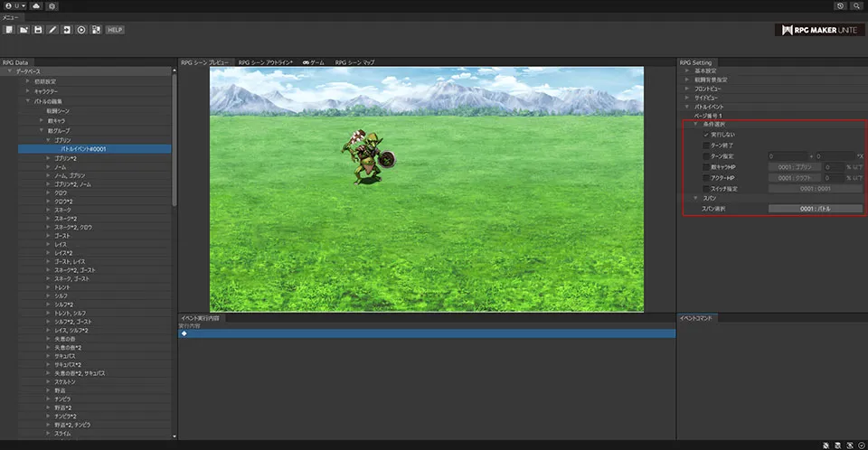The image size is (868, 450).
Task: Click the スイッチ指定 0001 : 0001 selector button
Action: [x=815, y=188]
